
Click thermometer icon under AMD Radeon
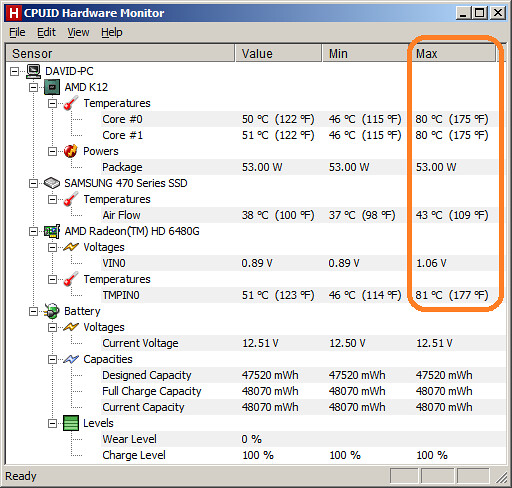pos(70,279)
